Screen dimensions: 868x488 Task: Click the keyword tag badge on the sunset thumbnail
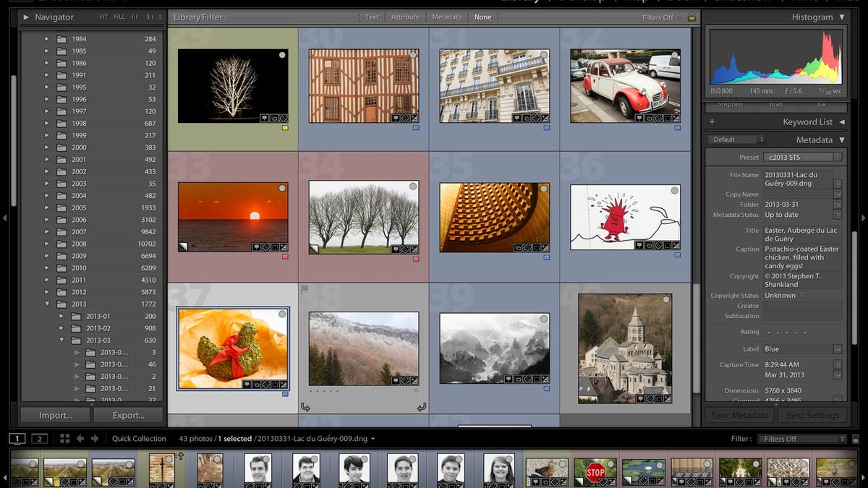pos(265,247)
